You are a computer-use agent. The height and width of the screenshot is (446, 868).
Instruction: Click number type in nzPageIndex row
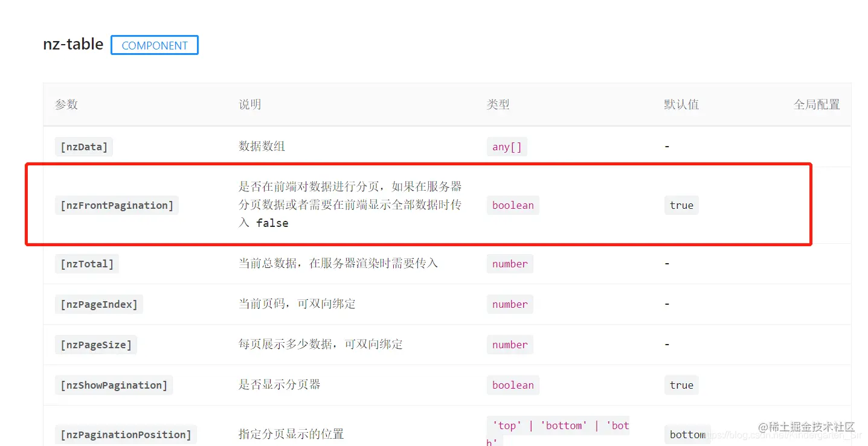tap(510, 304)
